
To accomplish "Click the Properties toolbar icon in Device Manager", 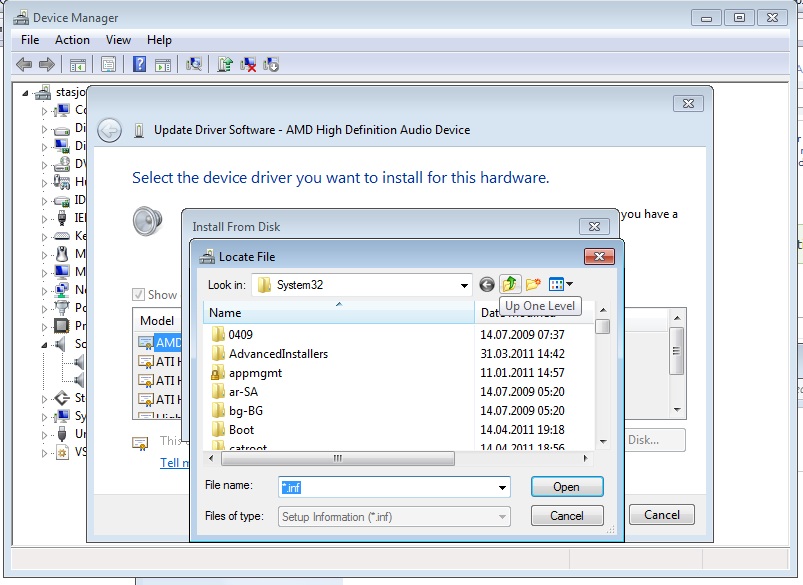I will pyautogui.click(x=108, y=64).
